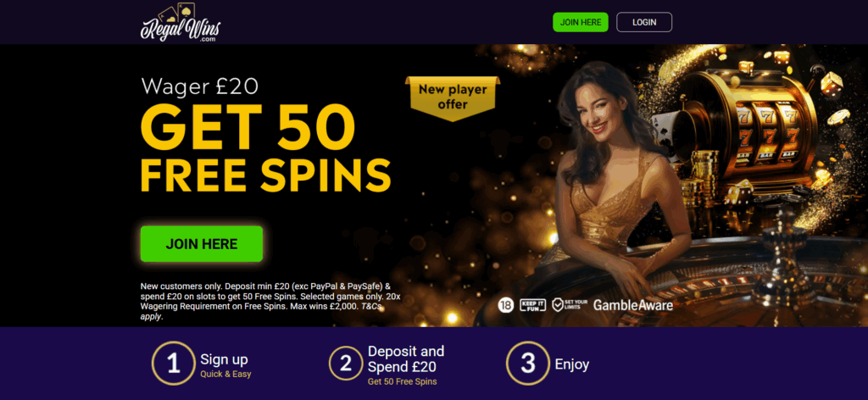Click the 18+ age restriction badge
This screenshot has height=400, width=868.
click(x=505, y=305)
